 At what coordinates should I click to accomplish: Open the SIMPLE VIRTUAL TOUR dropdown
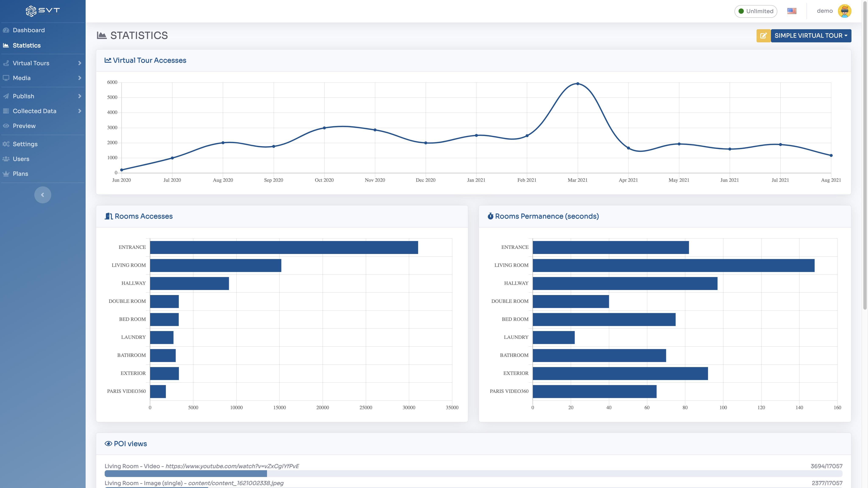811,36
